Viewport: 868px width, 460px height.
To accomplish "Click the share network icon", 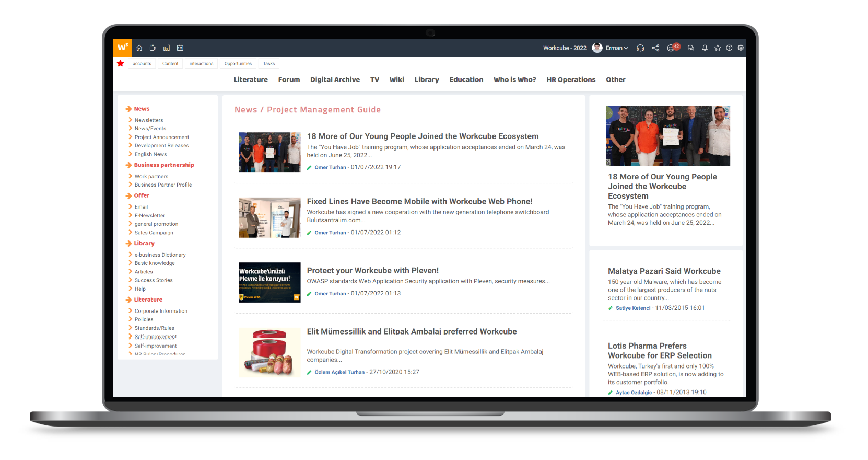I will [x=655, y=48].
